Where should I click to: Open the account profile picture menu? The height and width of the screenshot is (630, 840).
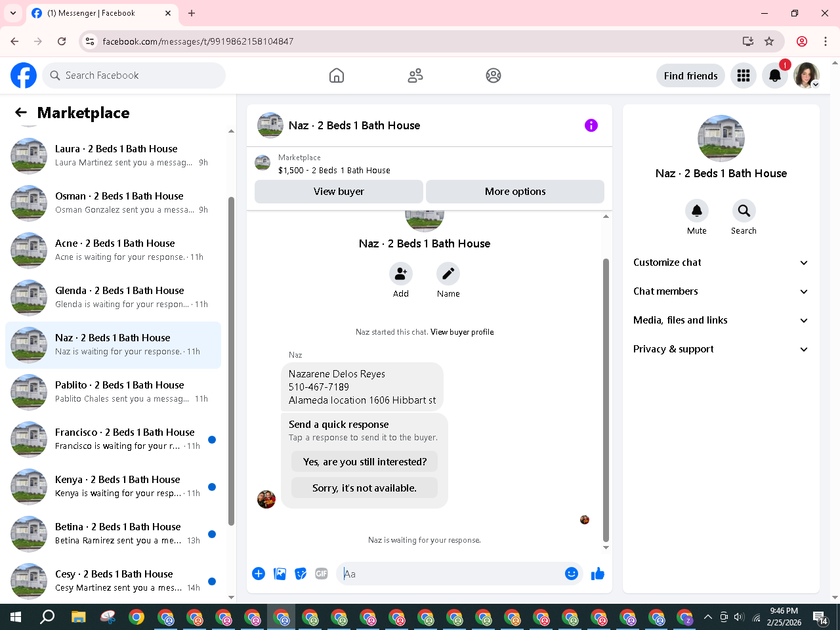pos(807,75)
